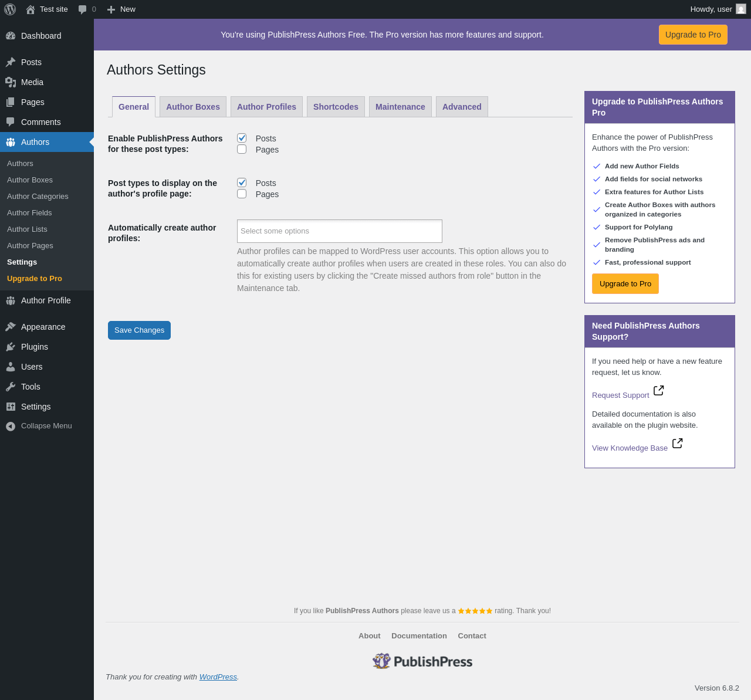Click the PublishPress footer logo
The image size is (751, 700).
pos(422,661)
